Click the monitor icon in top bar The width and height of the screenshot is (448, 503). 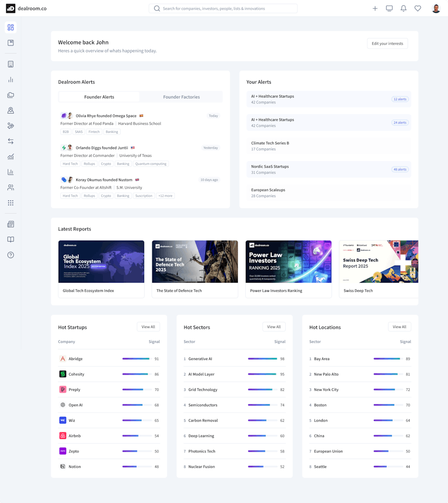389,9
